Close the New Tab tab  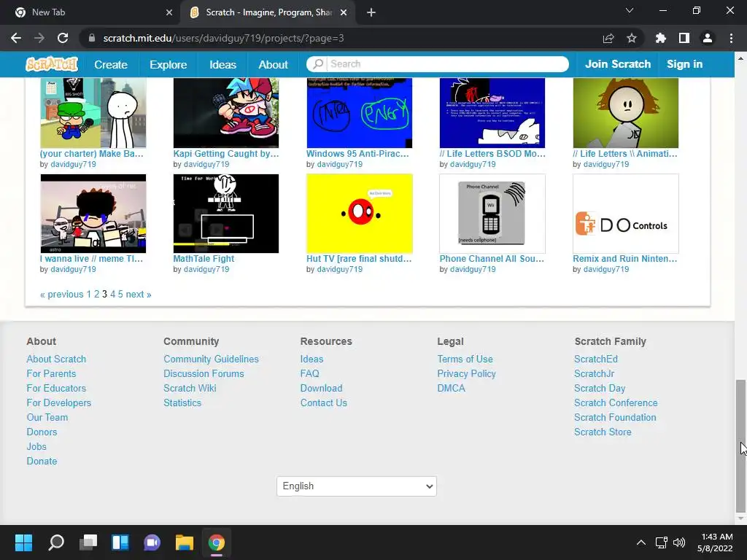pos(169,12)
